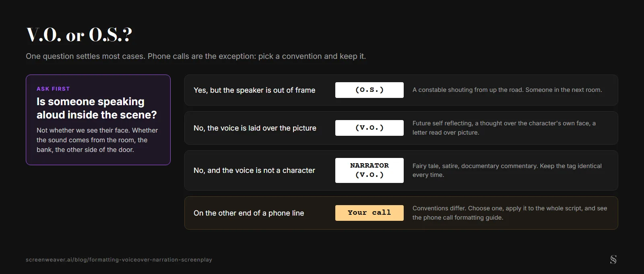Viewport: 644px width, 274px height.
Task: Select the voice is not a character row
Action: coord(401,170)
